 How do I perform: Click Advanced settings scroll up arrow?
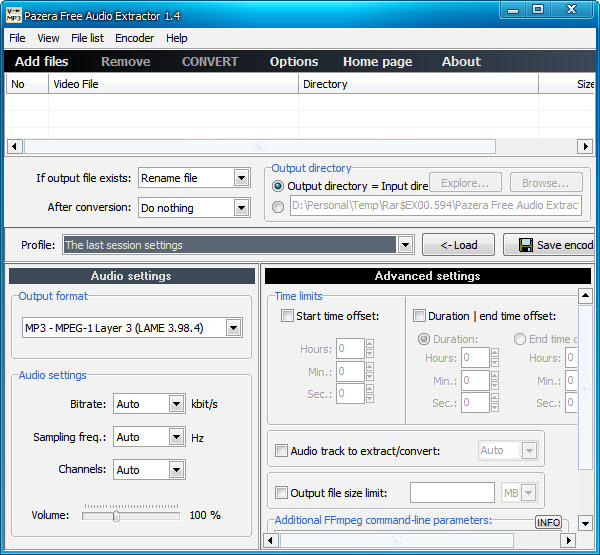click(585, 295)
